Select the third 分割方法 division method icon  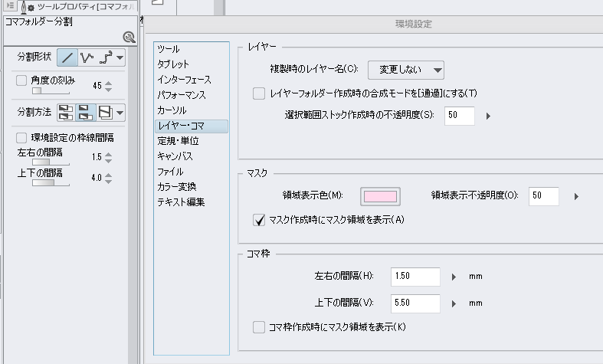(106, 112)
